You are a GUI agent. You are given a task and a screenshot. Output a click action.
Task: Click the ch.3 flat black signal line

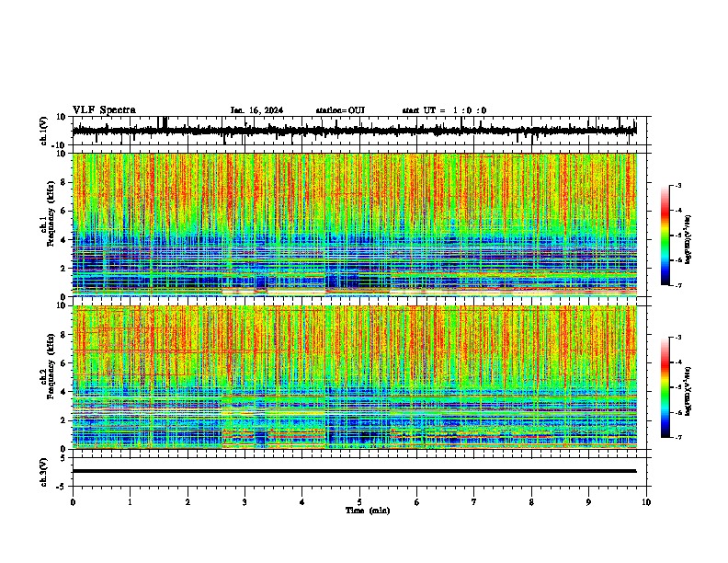coord(354,471)
